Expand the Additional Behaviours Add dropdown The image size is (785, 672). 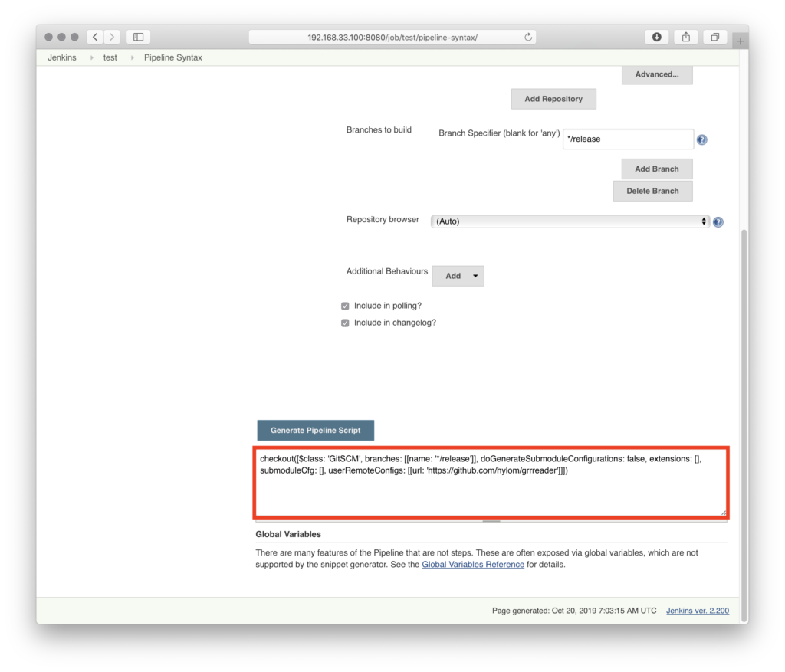(458, 276)
